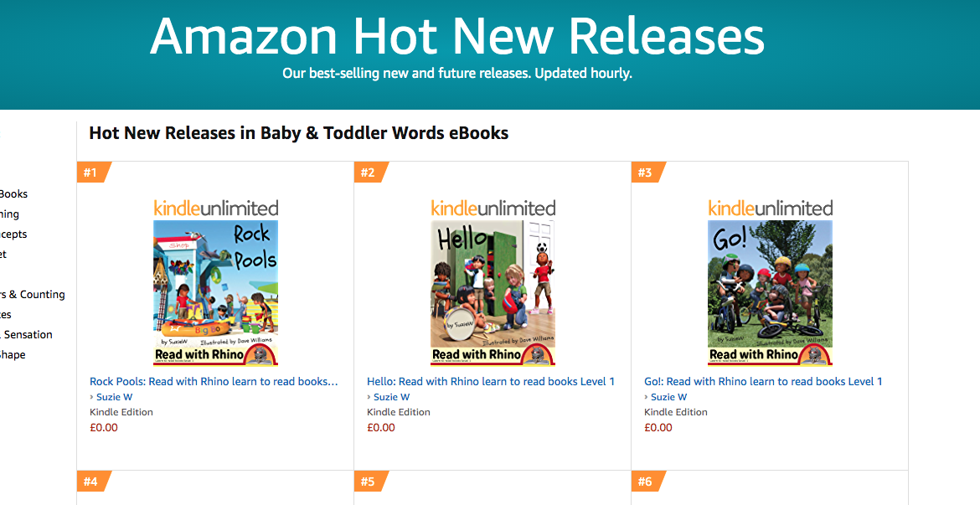The width and height of the screenshot is (980, 505).
Task: Click the #6 orange rank badge
Action: click(648, 482)
